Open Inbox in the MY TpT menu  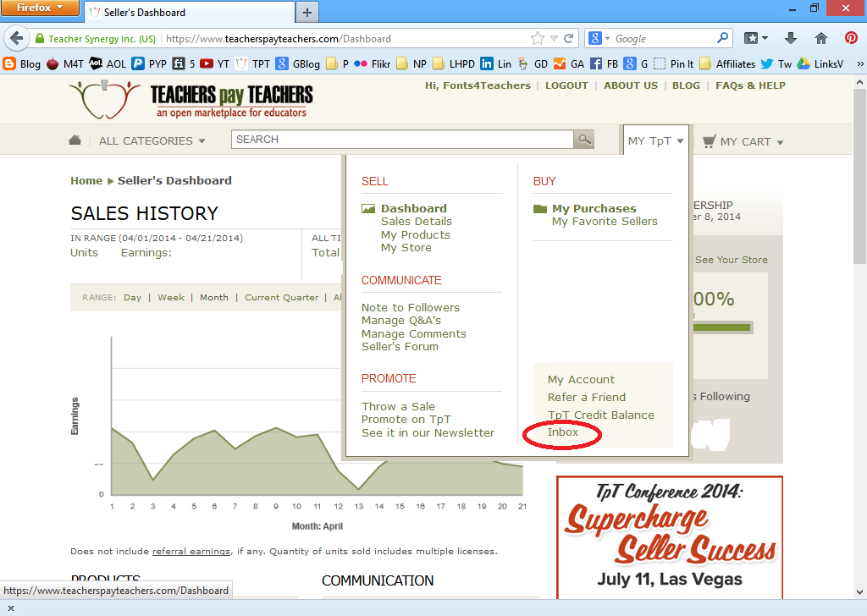[x=563, y=432]
